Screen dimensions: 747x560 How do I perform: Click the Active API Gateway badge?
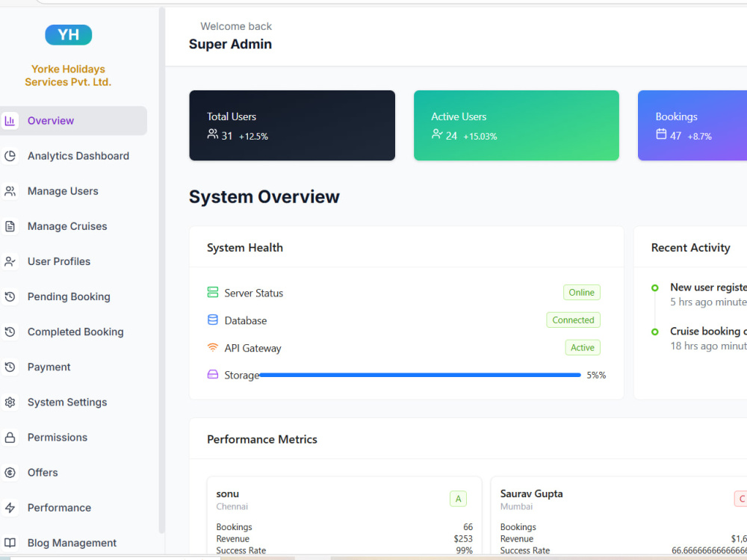[x=582, y=348]
